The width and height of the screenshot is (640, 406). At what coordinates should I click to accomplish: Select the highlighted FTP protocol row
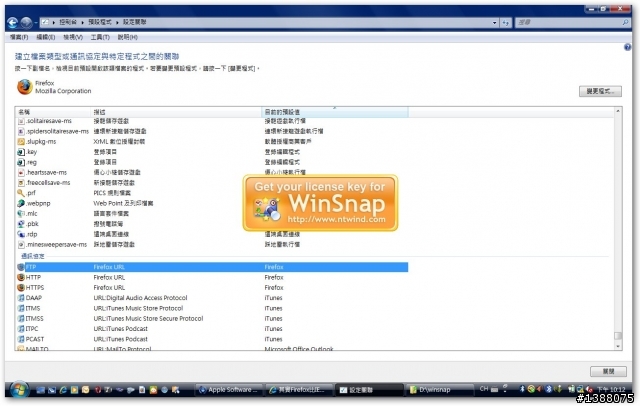point(212,267)
